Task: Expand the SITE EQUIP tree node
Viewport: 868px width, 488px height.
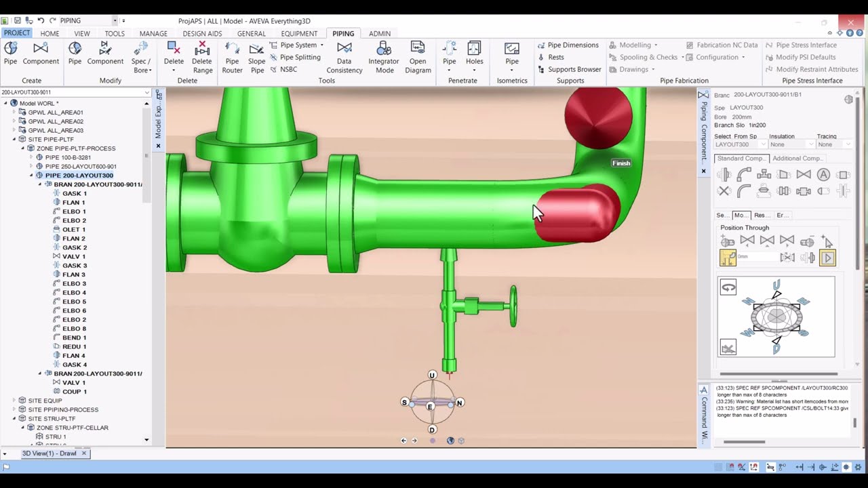Action: click(x=14, y=401)
